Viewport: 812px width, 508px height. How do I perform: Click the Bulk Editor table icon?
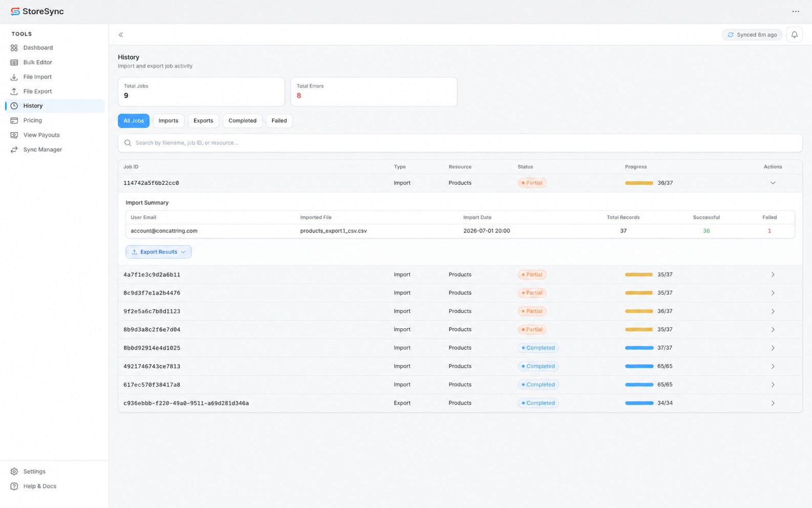14,62
